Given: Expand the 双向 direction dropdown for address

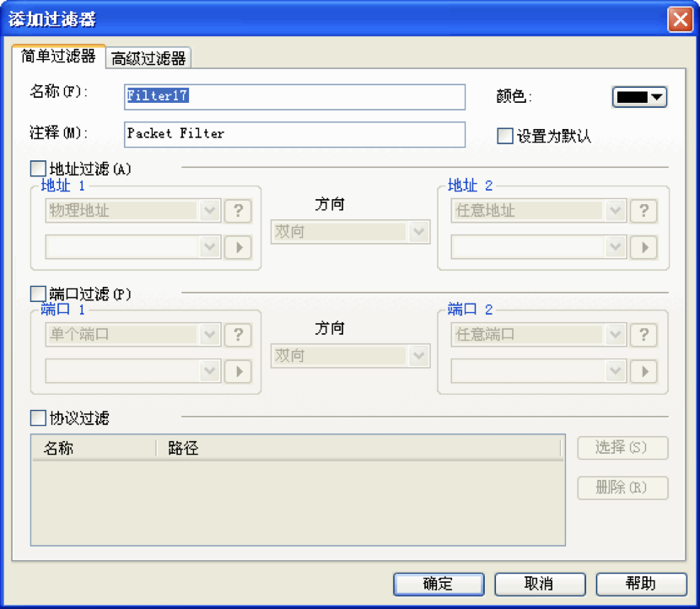Looking at the screenshot, I should click(350, 231).
